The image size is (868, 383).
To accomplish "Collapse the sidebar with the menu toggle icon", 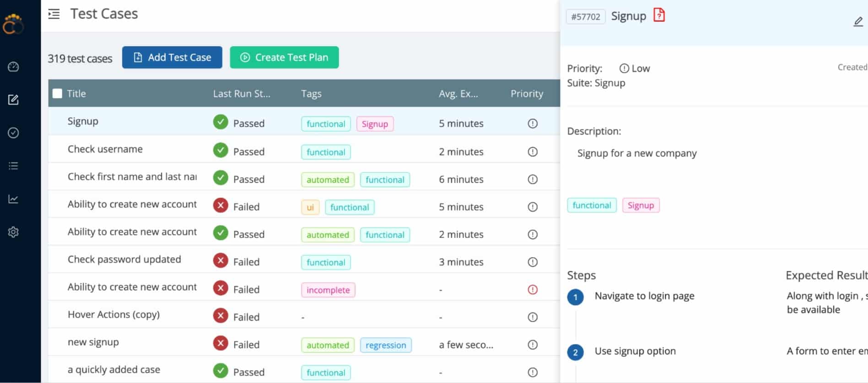I will point(54,14).
